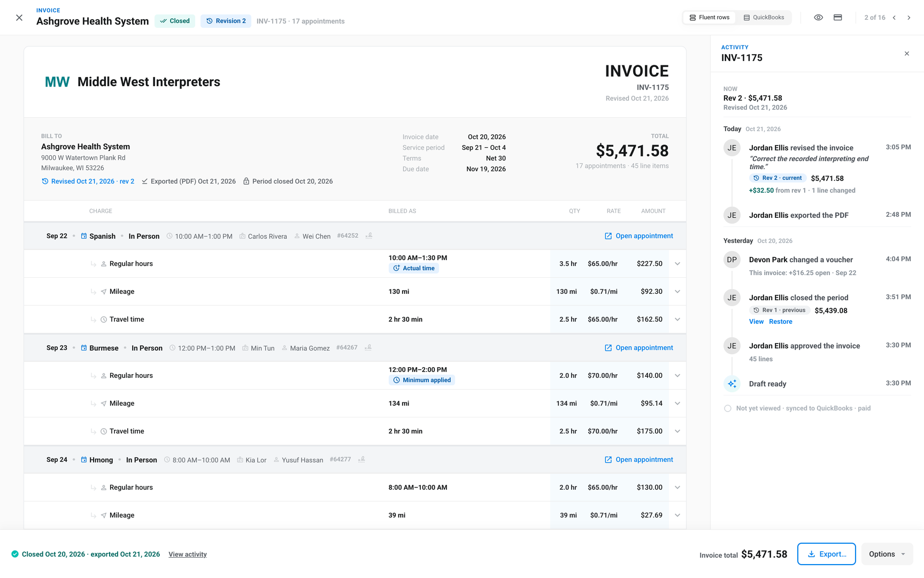Click the Revision 2 badge
The width and height of the screenshot is (924, 578).
point(226,21)
